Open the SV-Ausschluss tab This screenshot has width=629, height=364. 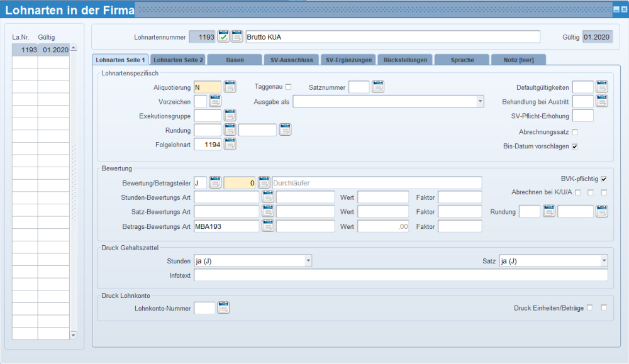pos(290,60)
